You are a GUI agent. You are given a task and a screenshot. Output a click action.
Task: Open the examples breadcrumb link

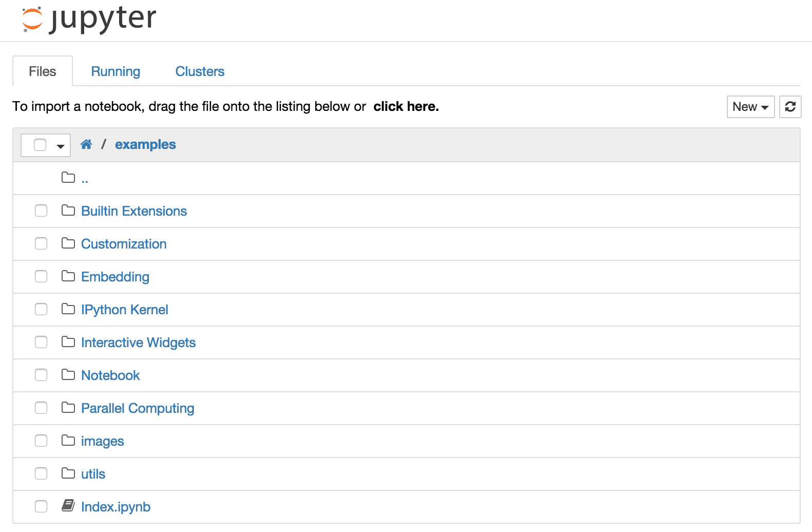coord(145,144)
